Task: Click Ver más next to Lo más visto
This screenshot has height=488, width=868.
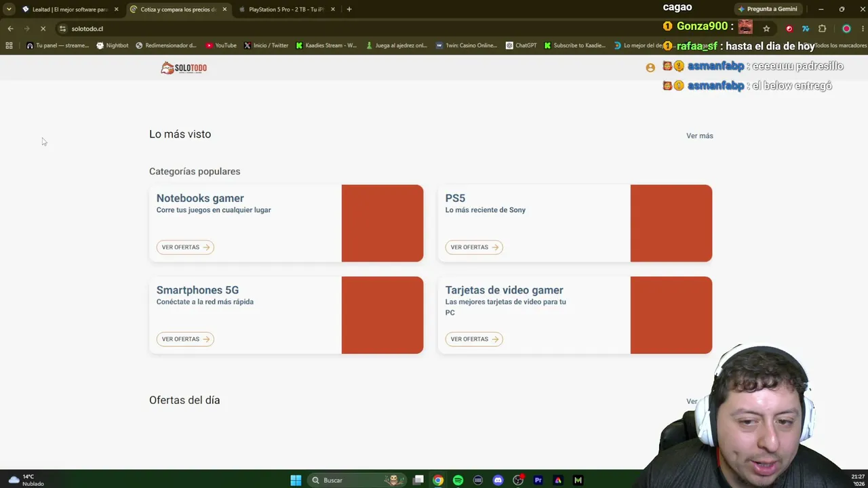Action: pyautogui.click(x=699, y=136)
